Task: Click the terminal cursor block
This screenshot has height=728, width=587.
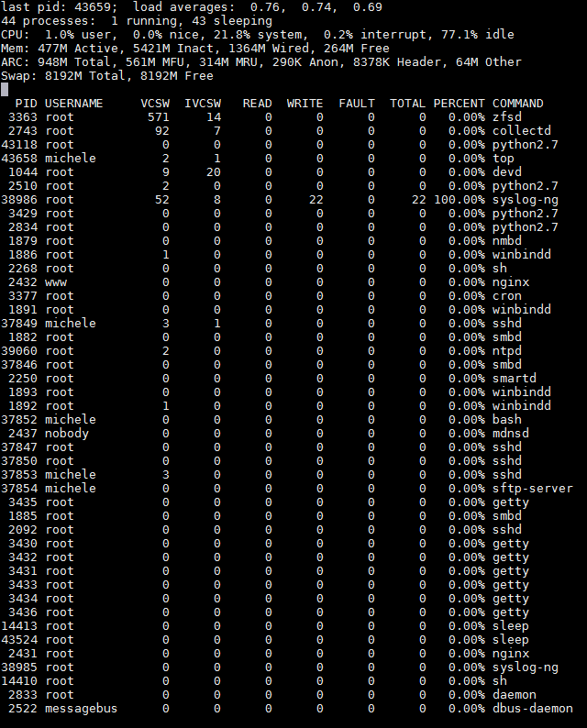Action: [x=5, y=90]
